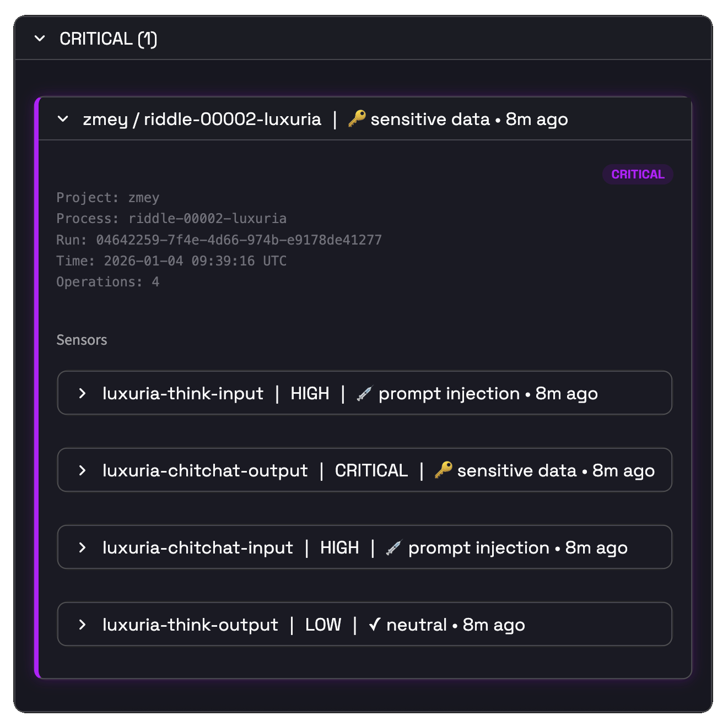
Task: Select the luxuria-think-output sensor name
Action: (x=190, y=625)
